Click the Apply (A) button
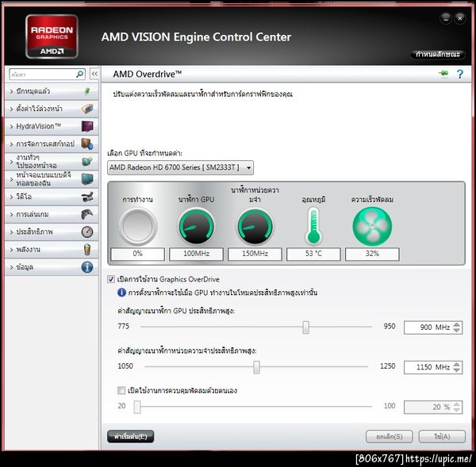Screen dimensions: 476x467 pyautogui.click(x=442, y=437)
